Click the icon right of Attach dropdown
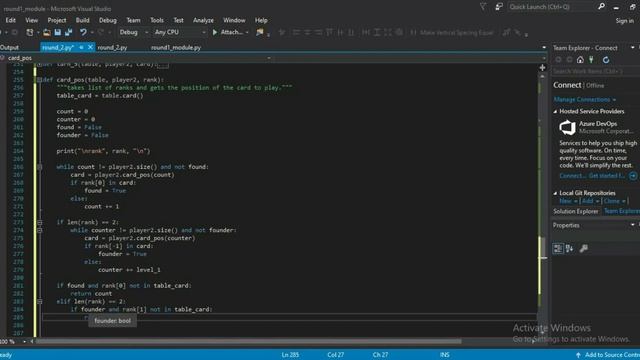Image resolution: width=640 pixels, height=360 pixels. tap(260, 32)
